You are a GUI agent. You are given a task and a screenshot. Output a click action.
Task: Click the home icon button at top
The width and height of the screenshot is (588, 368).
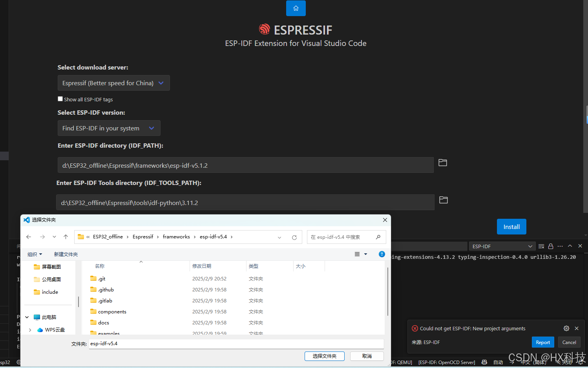(x=296, y=8)
